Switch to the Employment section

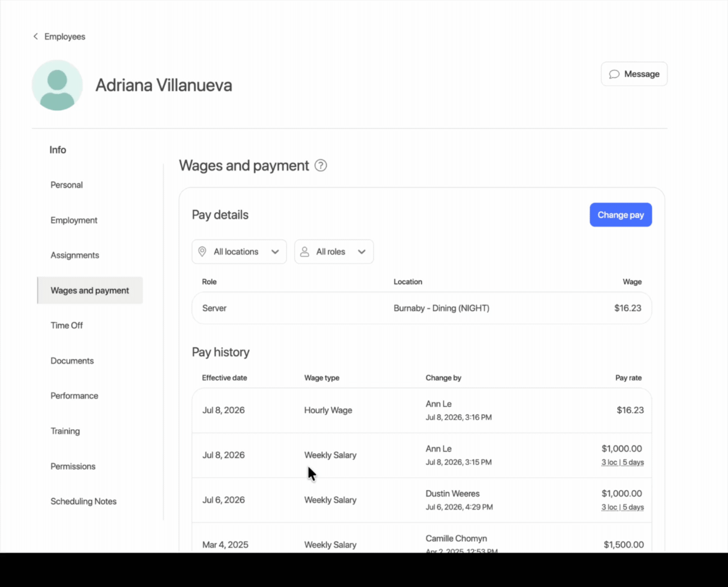point(74,220)
